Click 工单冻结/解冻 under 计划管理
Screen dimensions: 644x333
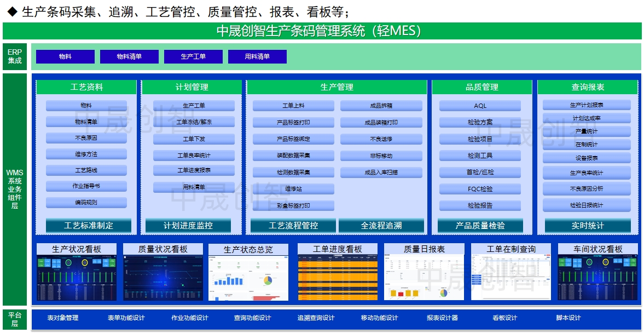194,122
